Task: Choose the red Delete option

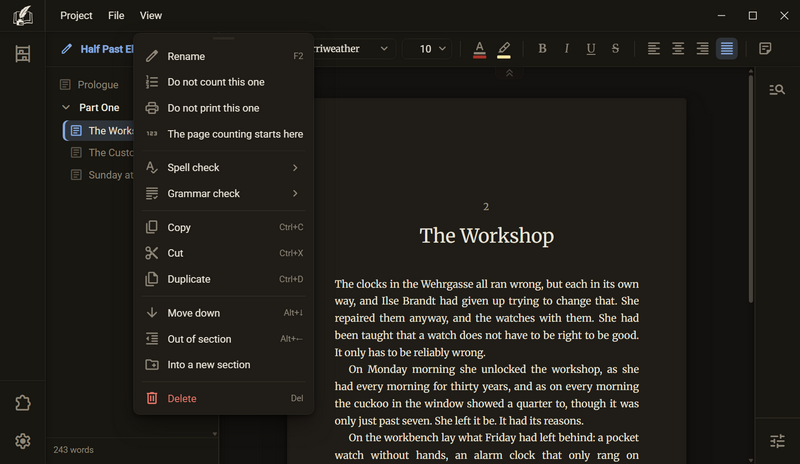Action: coord(223,399)
